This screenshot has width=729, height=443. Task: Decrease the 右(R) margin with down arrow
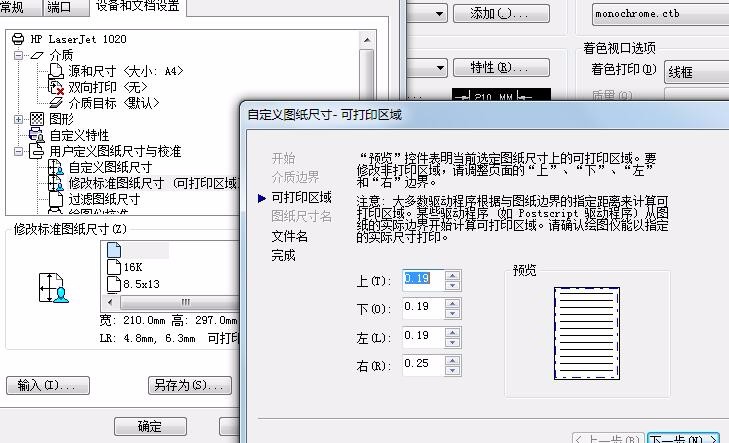[452, 370]
